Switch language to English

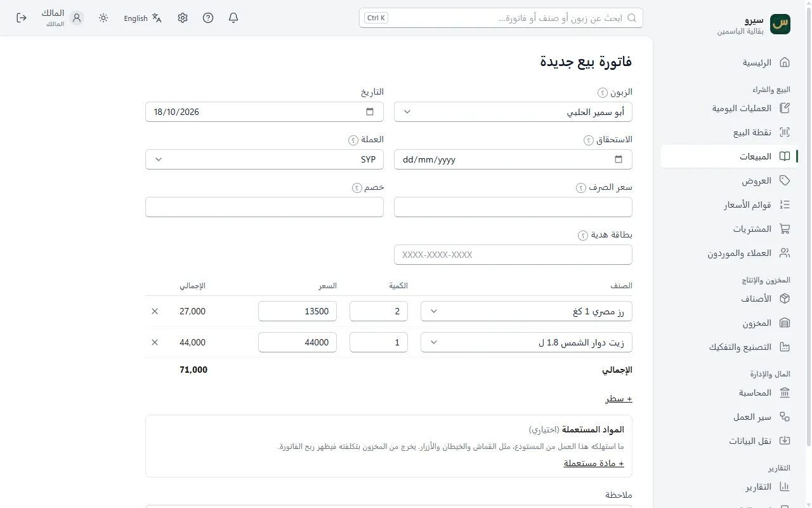143,18
